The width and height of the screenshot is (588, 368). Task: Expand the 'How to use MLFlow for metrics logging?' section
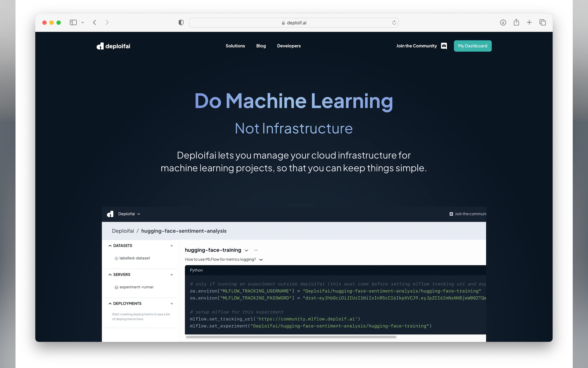click(261, 260)
